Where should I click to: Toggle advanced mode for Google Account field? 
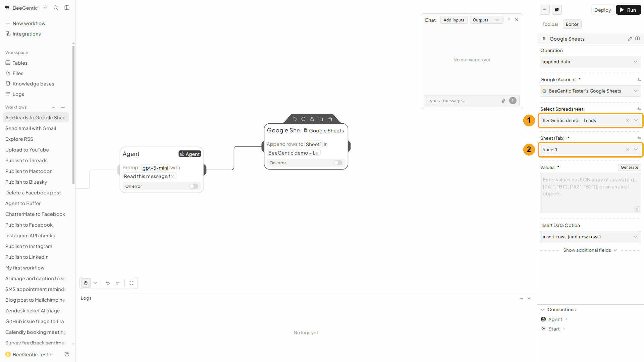(x=639, y=80)
